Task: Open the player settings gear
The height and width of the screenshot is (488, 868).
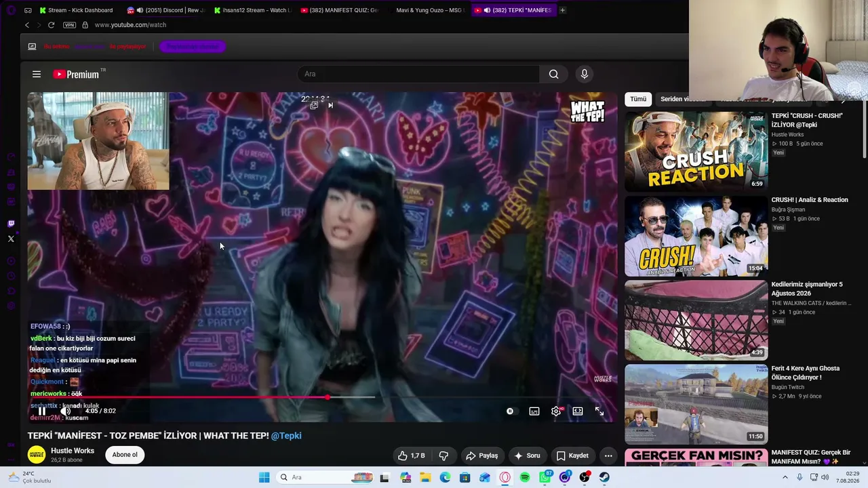Action: 556,411
